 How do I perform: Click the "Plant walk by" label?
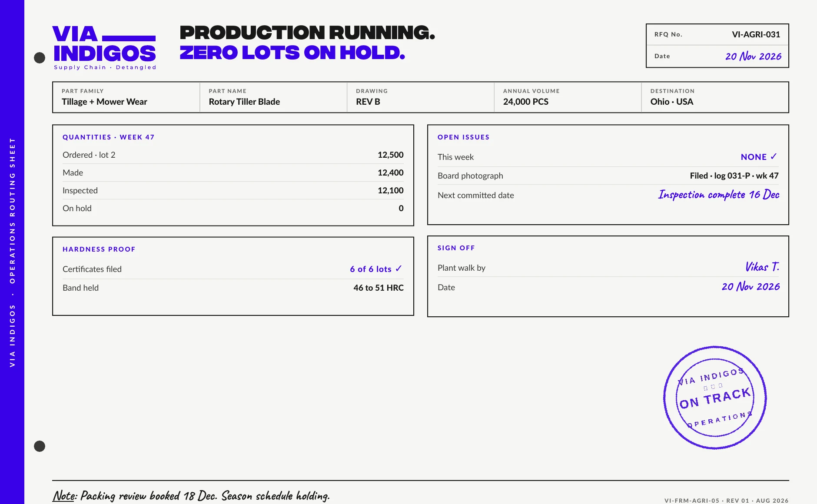click(x=462, y=268)
